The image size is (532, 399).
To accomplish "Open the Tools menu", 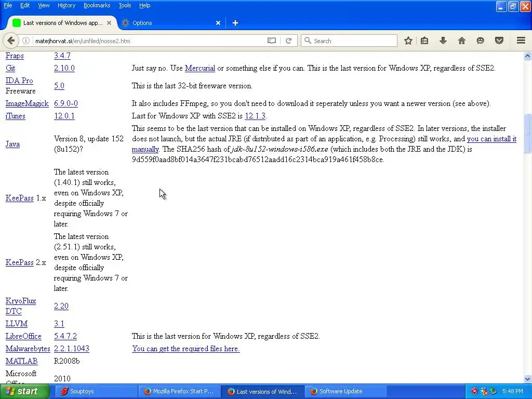I will tap(125, 5).
